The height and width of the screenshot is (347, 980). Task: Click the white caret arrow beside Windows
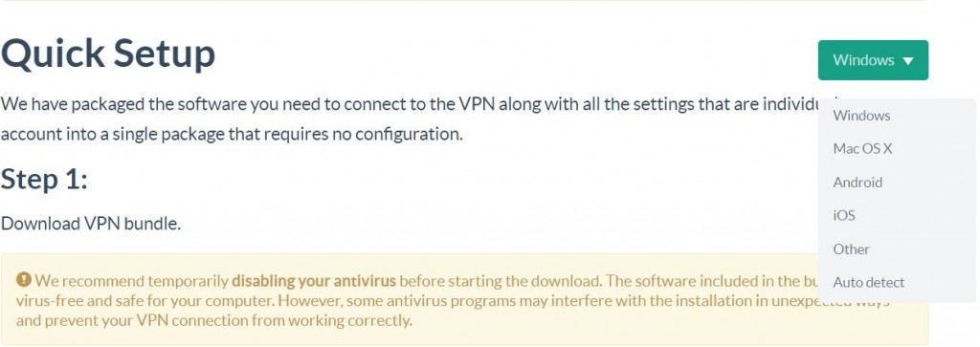pyautogui.click(x=908, y=61)
